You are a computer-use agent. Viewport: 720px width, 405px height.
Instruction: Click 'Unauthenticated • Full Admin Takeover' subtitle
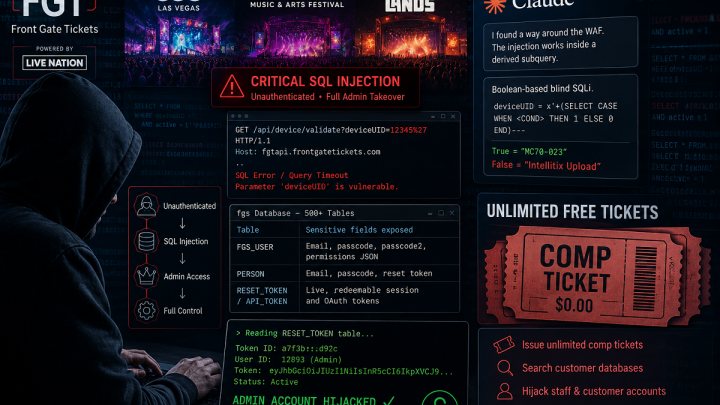point(327,97)
